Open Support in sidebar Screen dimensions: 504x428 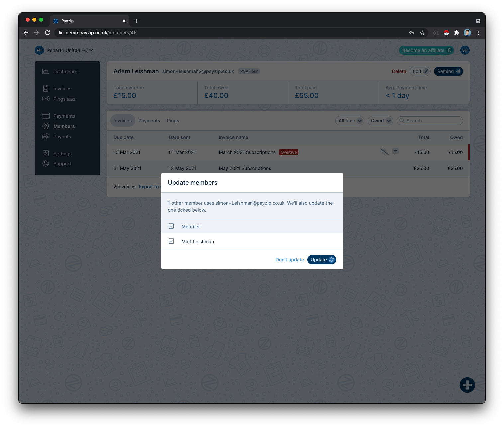[62, 164]
